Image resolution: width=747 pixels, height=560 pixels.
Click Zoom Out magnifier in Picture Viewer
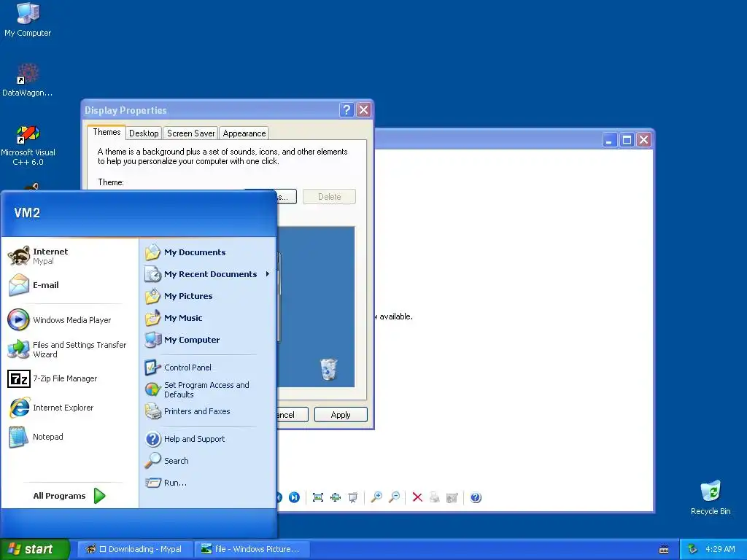tap(394, 497)
